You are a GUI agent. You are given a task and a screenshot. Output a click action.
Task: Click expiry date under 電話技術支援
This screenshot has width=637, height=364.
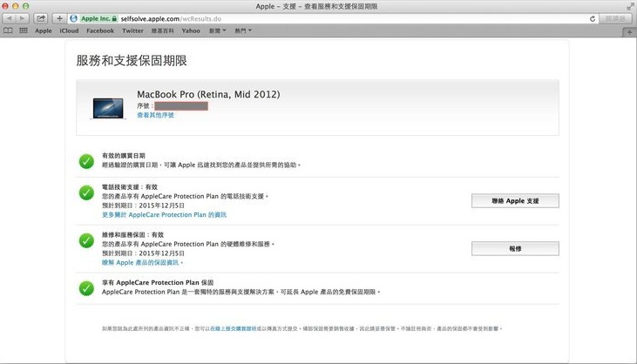pyautogui.click(x=143, y=206)
